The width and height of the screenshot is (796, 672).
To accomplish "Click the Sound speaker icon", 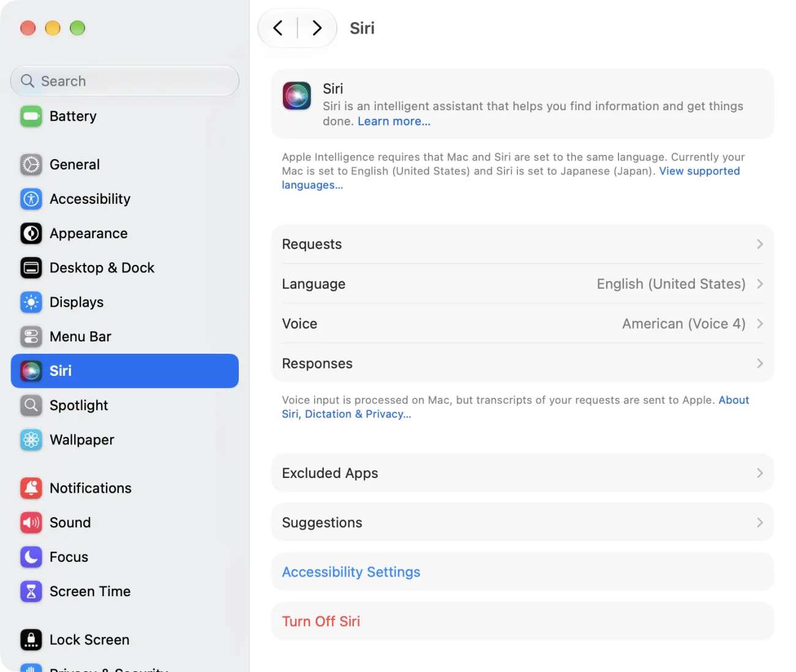I will [x=31, y=523].
